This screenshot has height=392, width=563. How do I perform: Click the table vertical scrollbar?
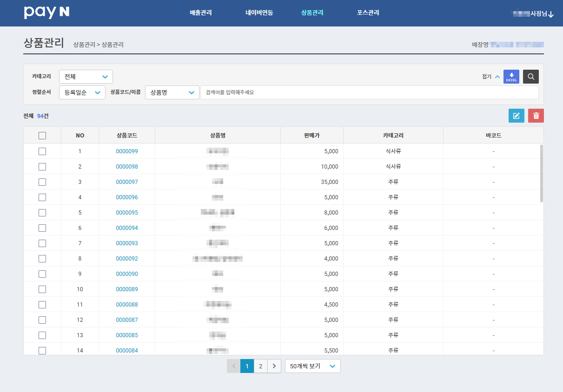[542, 173]
